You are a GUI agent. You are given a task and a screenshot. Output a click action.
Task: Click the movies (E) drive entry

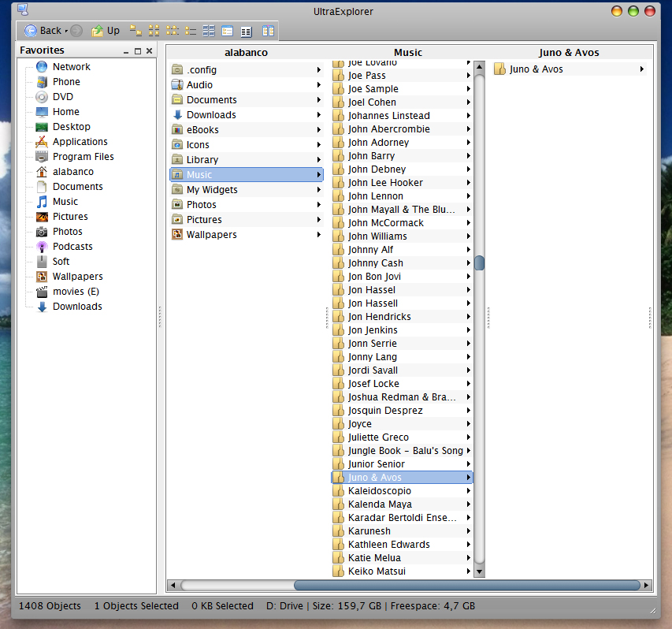(76, 292)
